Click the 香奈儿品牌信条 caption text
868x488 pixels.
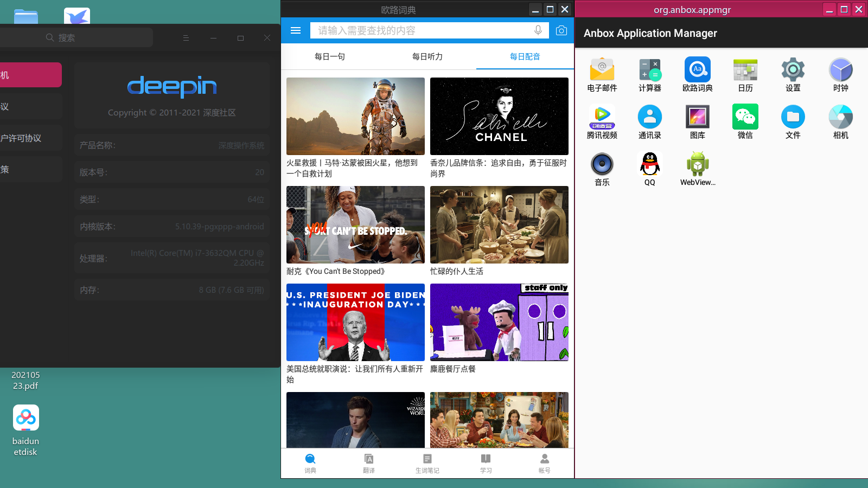pyautogui.click(x=499, y=168)
